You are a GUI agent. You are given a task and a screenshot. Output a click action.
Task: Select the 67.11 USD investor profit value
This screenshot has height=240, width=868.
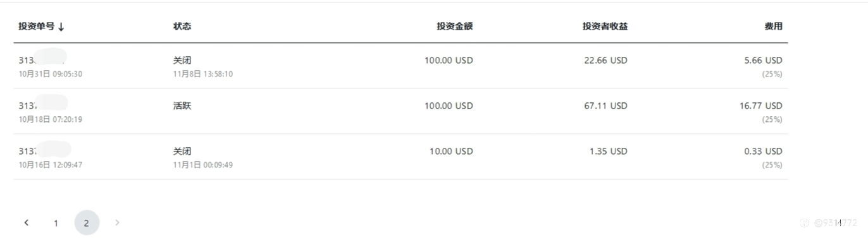coord(605,106)
